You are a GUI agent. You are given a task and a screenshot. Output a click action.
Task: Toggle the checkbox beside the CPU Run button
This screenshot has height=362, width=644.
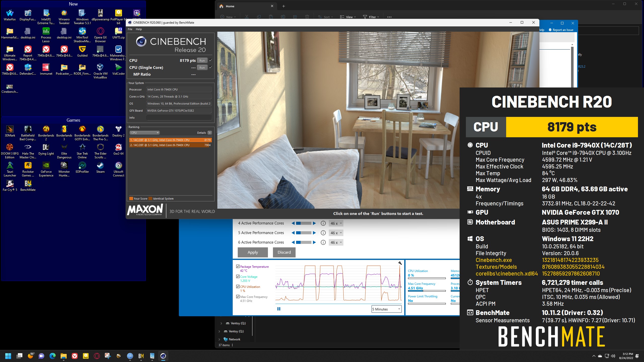pos(211,60)
